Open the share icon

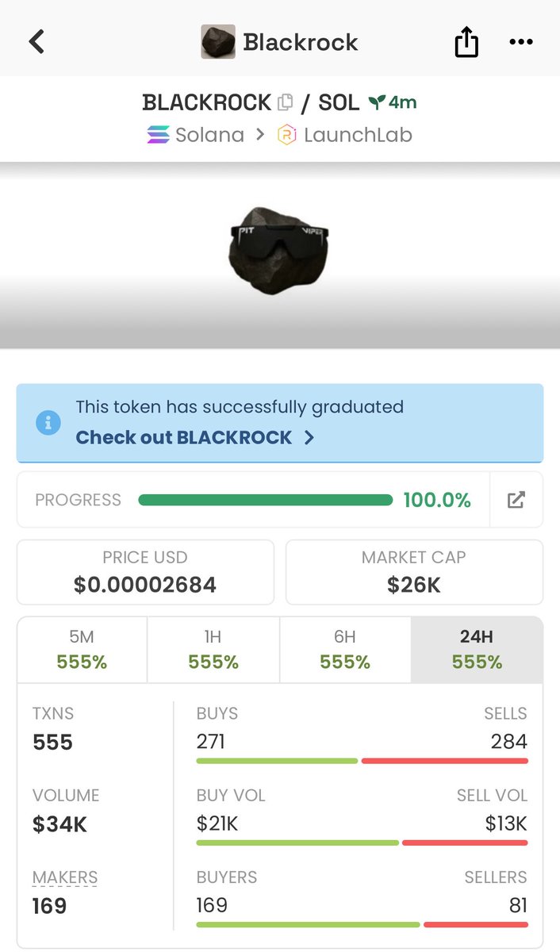[x=466, y=41]
